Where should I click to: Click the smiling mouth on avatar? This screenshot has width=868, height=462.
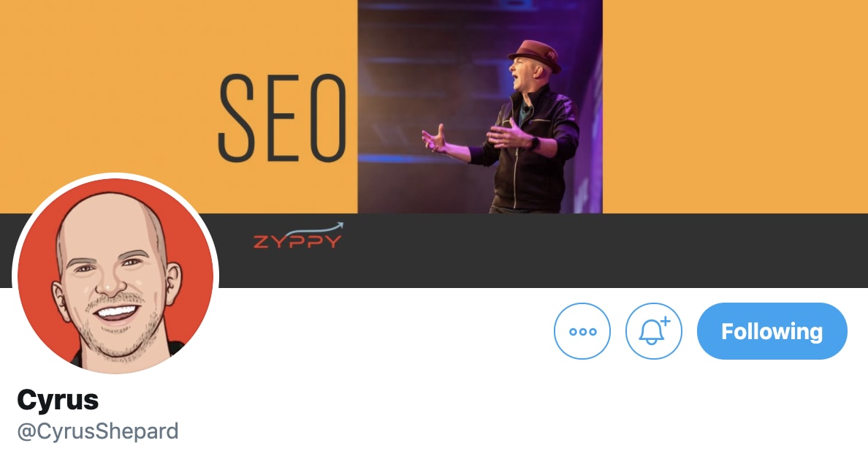point(117,313)
